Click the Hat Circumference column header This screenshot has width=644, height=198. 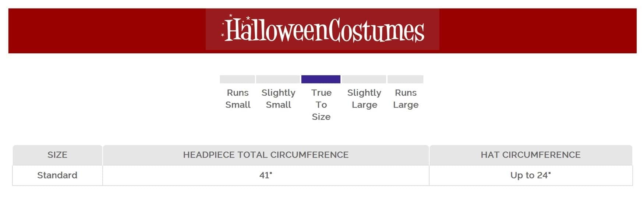530,155
